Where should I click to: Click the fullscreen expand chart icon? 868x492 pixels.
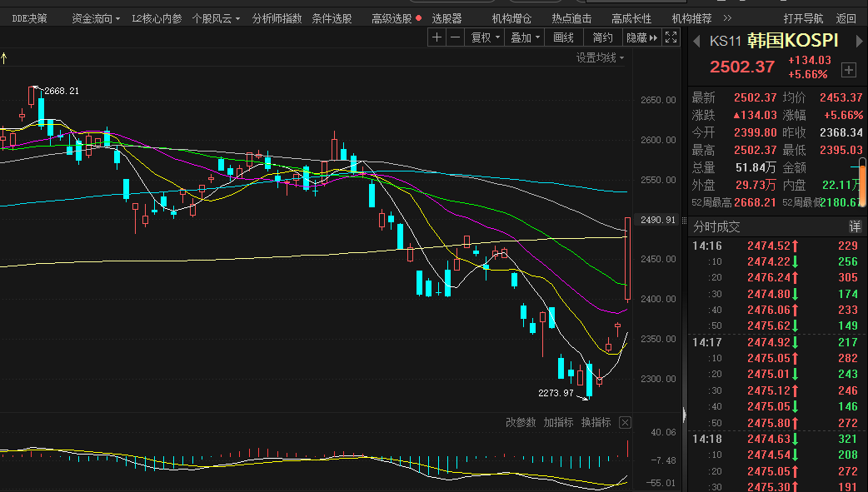pyautogui.click(x=671, y=37)
